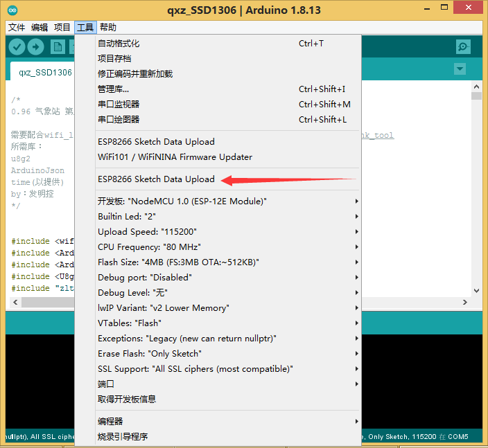Click the Upload arrow toolbar button
Viewport: 488px width, 448px height.
(x=36, y=47)
